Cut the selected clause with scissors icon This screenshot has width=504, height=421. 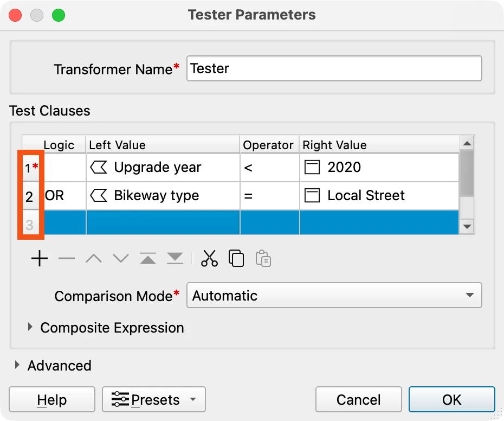209,258
